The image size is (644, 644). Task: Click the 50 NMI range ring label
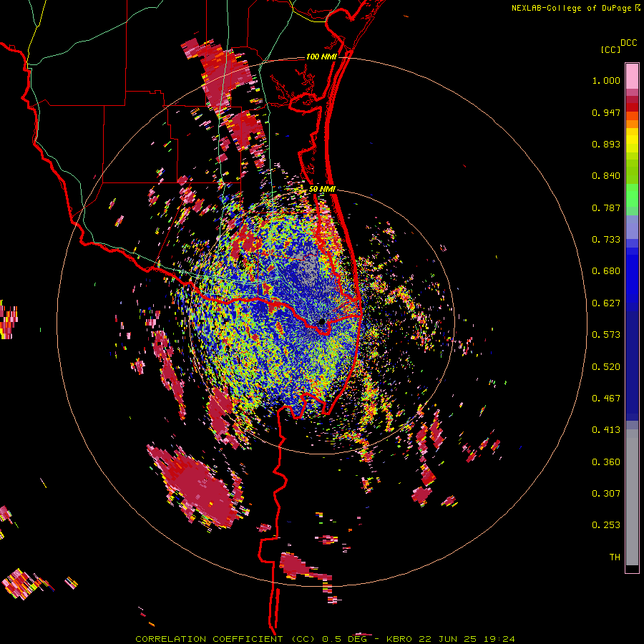(x=322, y=190)
